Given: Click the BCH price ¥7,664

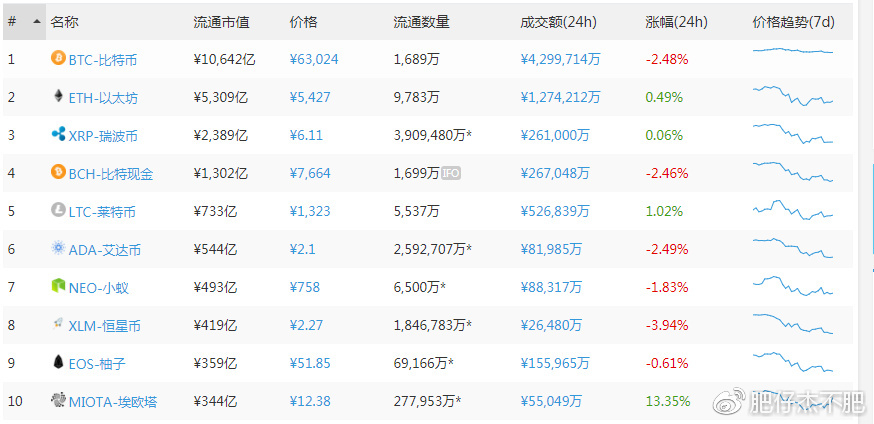Looking at the screenshot, I should tap(310, 173).
